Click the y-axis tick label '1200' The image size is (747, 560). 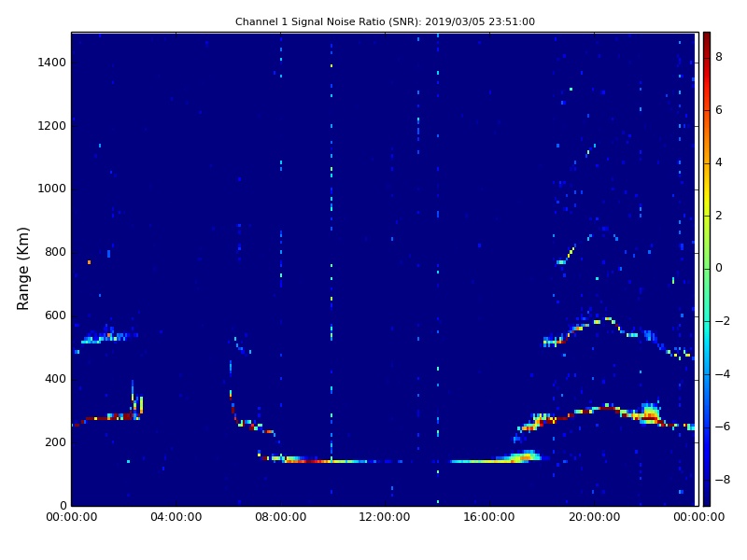[x=52, y=126]
